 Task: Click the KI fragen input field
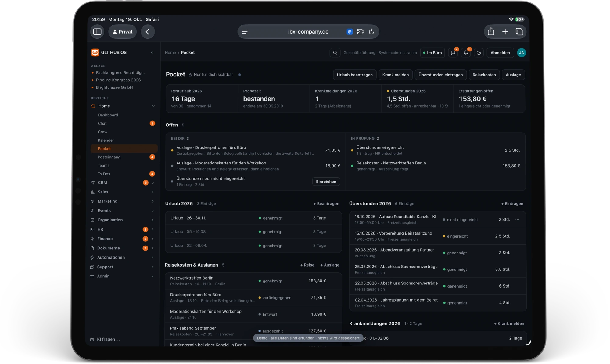(x=122, y=339)
